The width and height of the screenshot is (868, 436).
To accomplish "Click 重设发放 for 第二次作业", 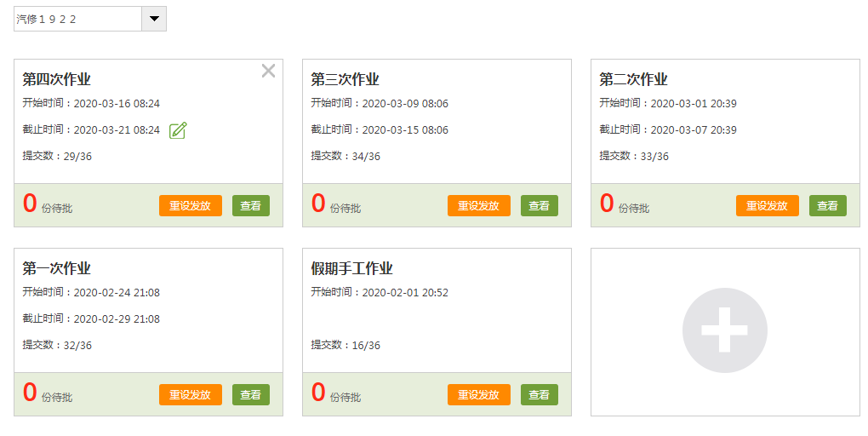I will pyautogui.click(x=767, y=205).
